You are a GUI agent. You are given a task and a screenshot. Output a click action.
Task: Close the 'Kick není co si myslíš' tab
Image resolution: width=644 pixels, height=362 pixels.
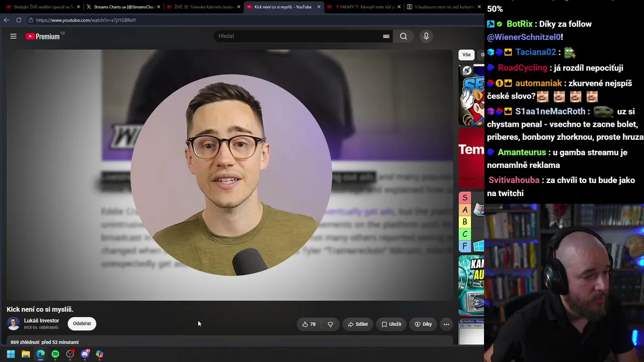[318, 7]
